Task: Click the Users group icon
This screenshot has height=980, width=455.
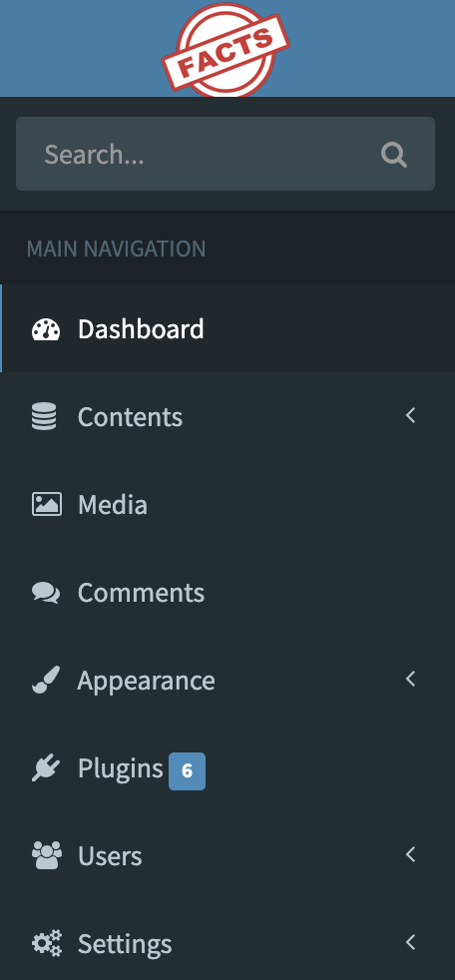Action: pyautogui.click(x=47, y=855)
